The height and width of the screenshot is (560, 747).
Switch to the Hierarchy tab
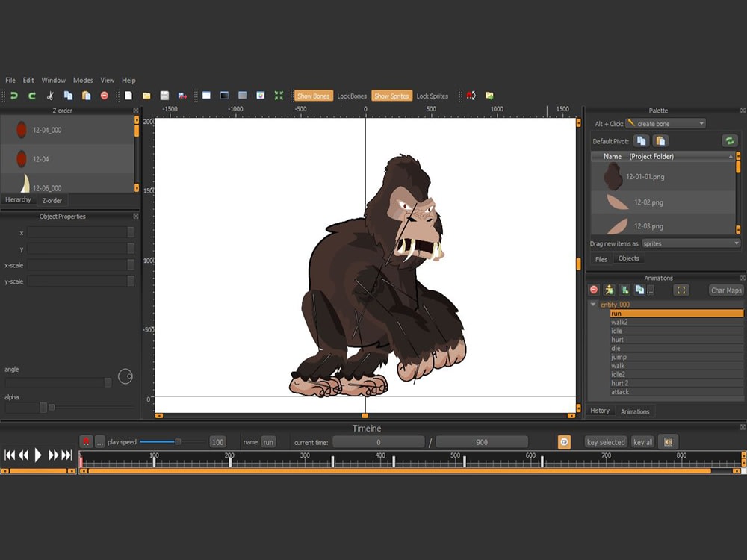(x=18, y=200)
